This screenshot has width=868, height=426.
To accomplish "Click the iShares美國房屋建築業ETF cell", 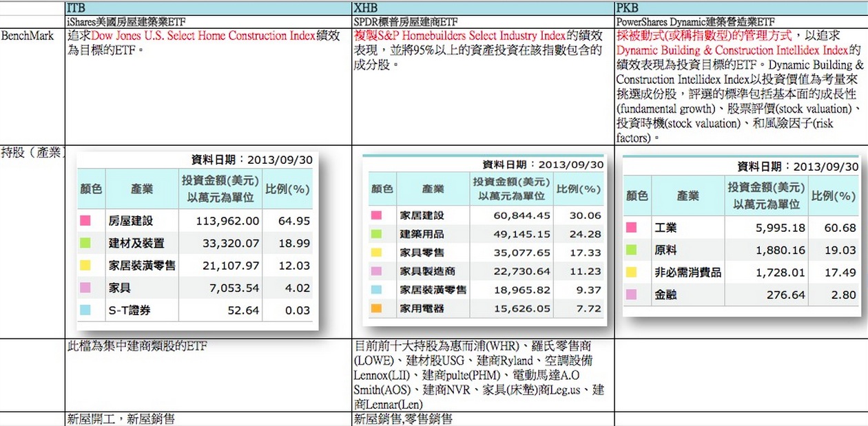I will (x=208, y=22).
